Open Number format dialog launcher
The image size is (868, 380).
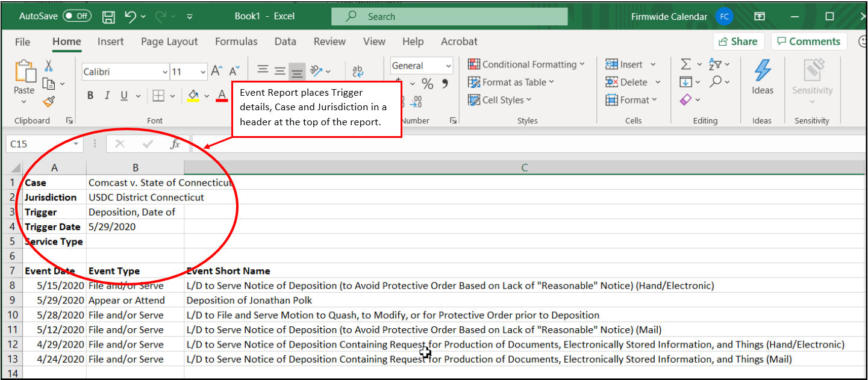click(x=453, y=121)
